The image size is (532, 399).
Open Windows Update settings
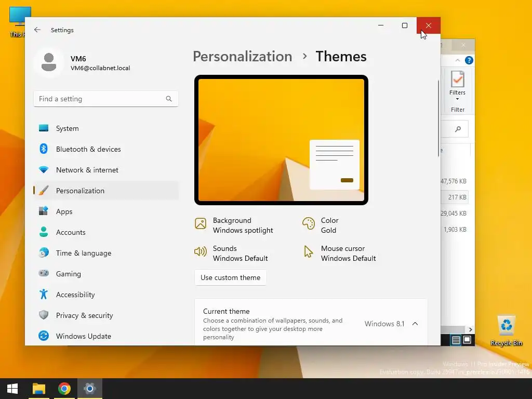pyautogui.click(x=106, y=336)
